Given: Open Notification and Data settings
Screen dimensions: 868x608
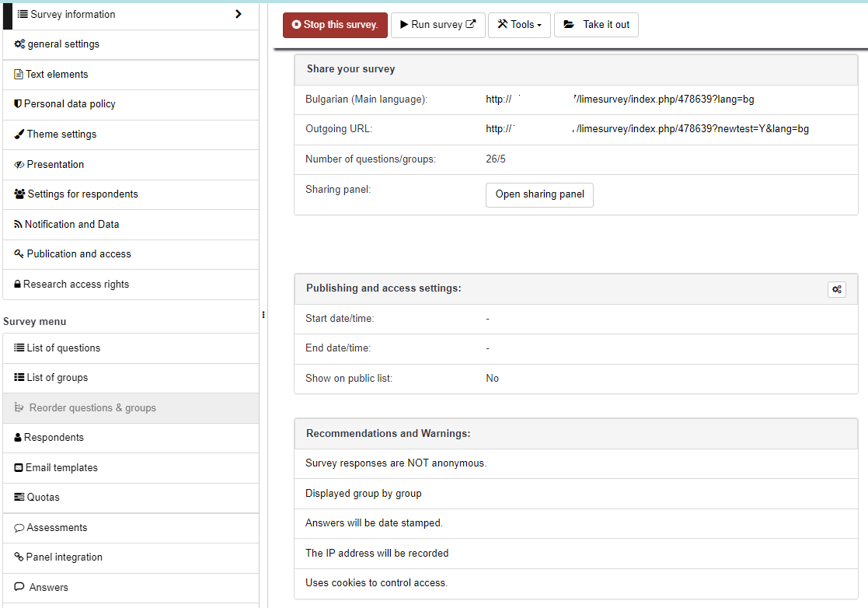Looking at the screenshot, I should pyautogui.click(x=131, y=224).
